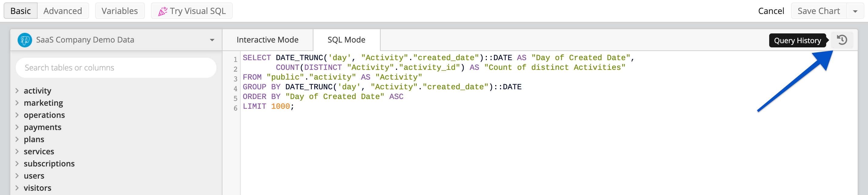Image resolution: width=868 pixels, height=195 pixels.
Task: Click the ASC keyword on line 5
Action: click(396, 97)
